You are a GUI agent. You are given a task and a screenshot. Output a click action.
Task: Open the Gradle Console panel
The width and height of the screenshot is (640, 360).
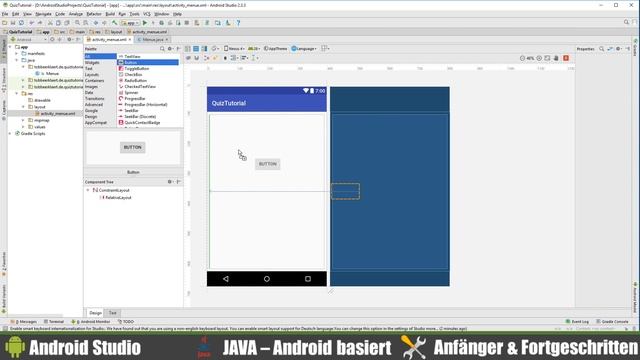pos(612,322)
